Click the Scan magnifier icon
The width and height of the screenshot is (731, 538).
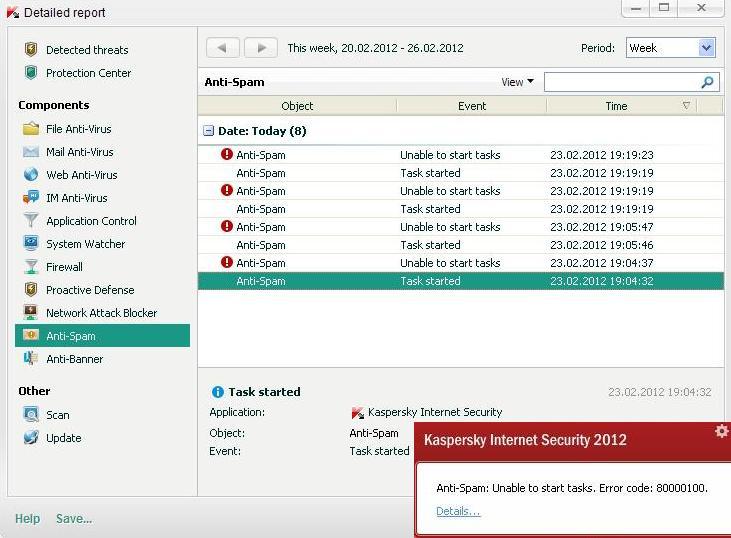[x=31, y=414]
